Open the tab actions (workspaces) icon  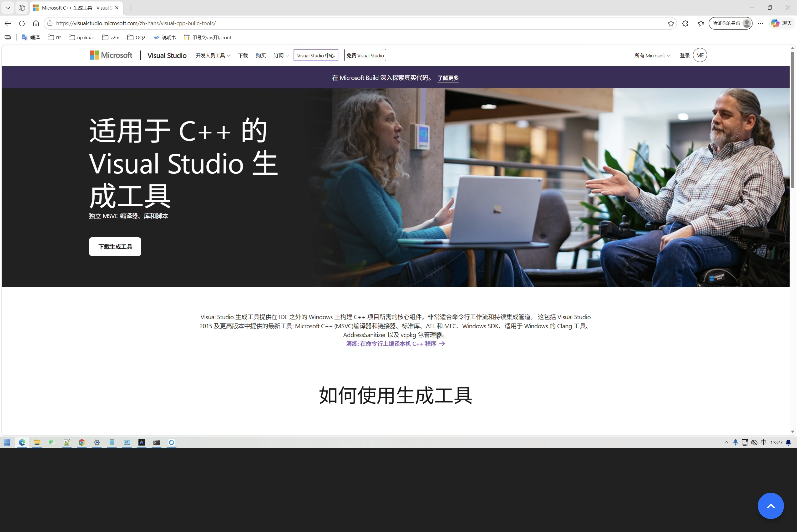22,8
